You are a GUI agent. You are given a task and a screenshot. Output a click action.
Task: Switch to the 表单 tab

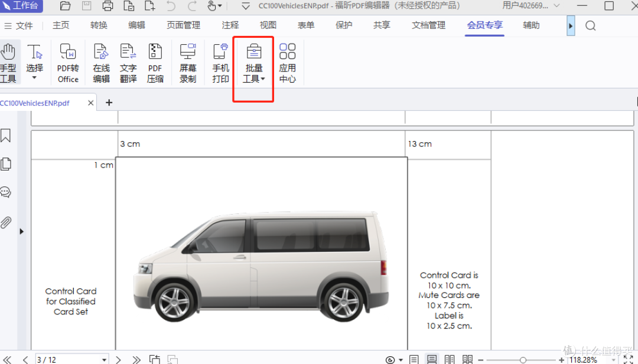306,25
